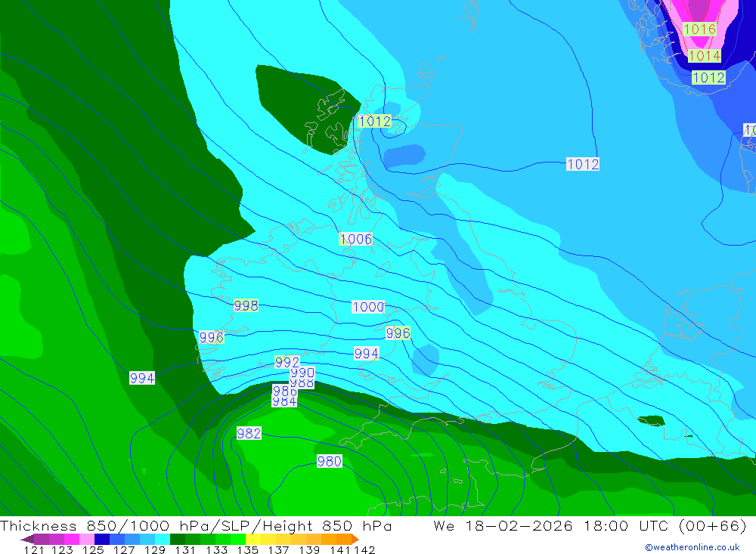
Task: Select the light pink legend swatch
Action: pyautogui.click(x=87, y=539)
